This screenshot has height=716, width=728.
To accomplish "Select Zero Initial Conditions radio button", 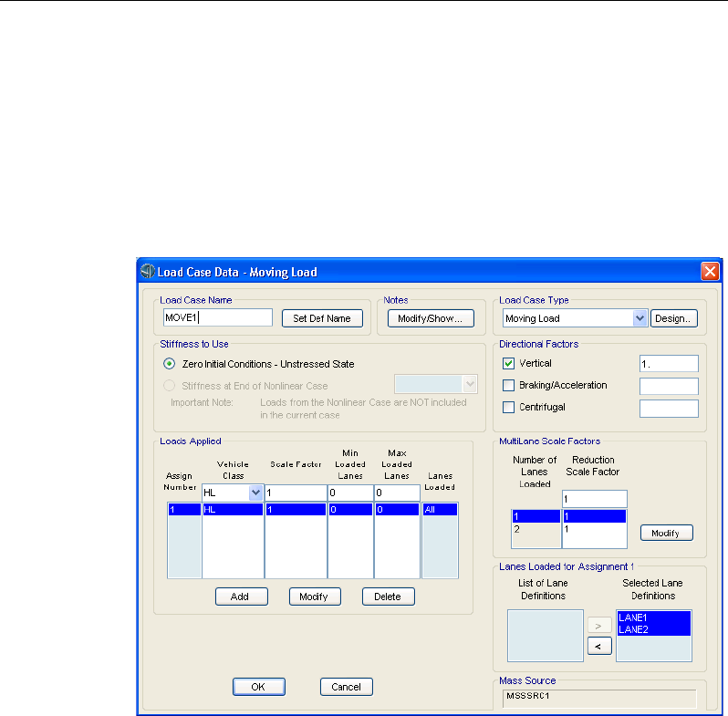I will (170, 364).
